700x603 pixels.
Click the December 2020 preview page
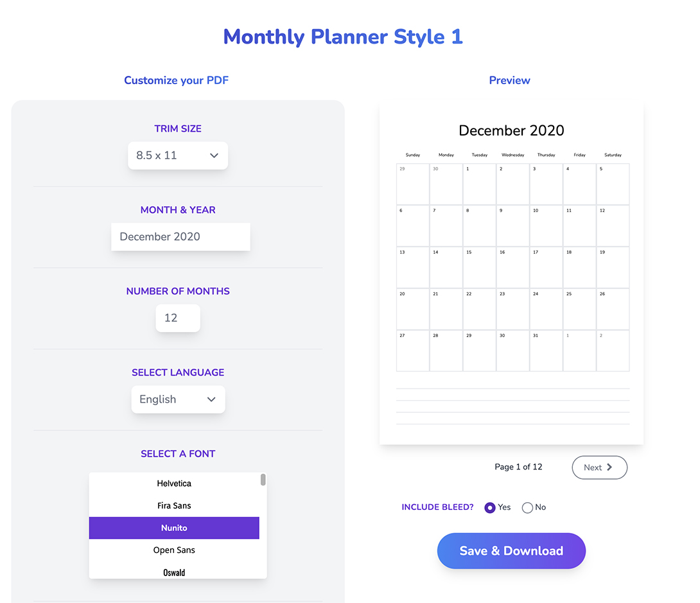click(511, 272)
